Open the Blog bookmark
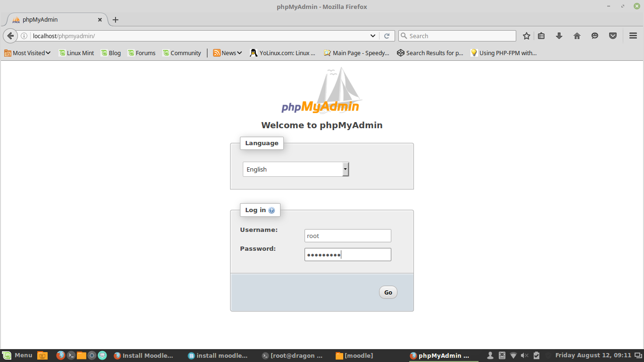The width and height of the screenshot is (644, 362). tap(111, 53)
